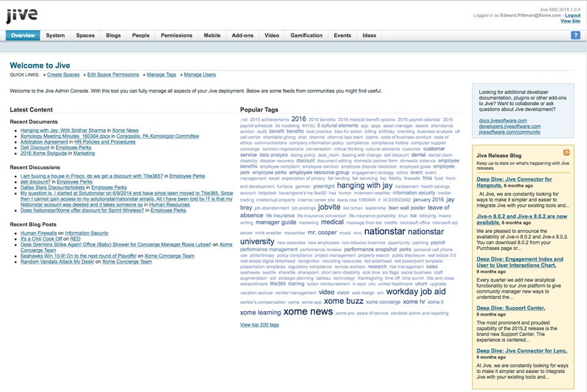Visit the Human Resources space link

click(170, 204)
